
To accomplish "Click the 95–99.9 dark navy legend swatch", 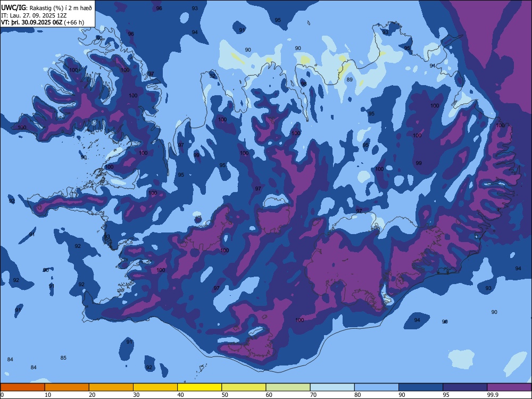I will [x=465, y=387].
